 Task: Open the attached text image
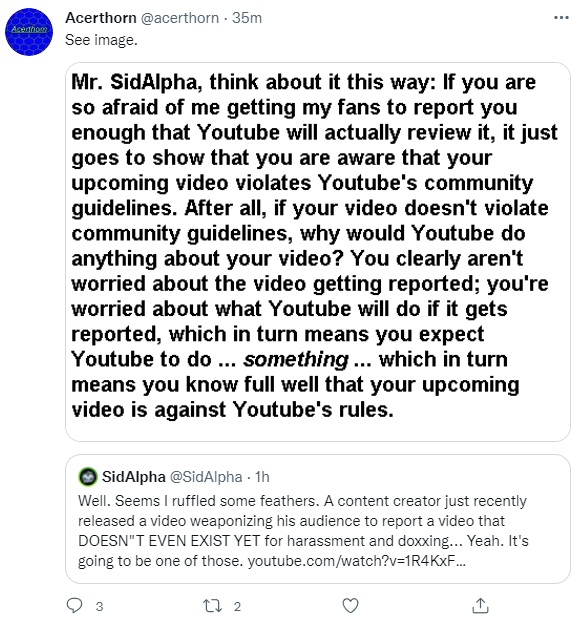pyautogui.click(x=318, y=252)
